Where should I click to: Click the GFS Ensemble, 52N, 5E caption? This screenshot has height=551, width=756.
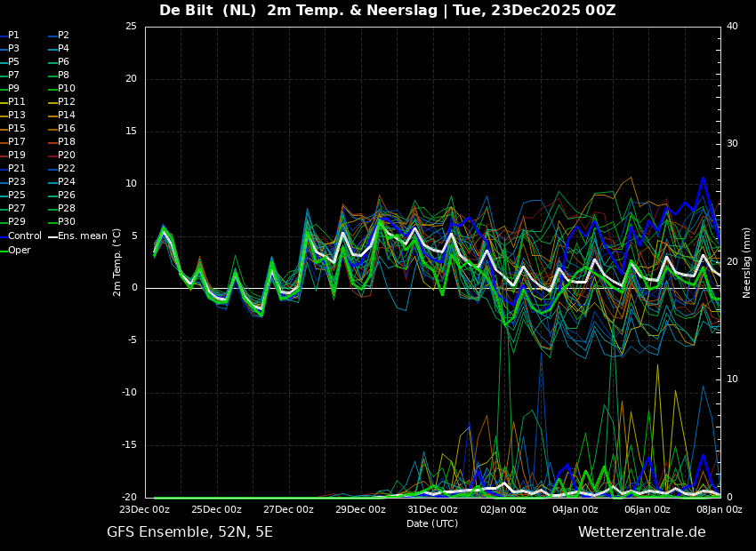coord(189,532)
